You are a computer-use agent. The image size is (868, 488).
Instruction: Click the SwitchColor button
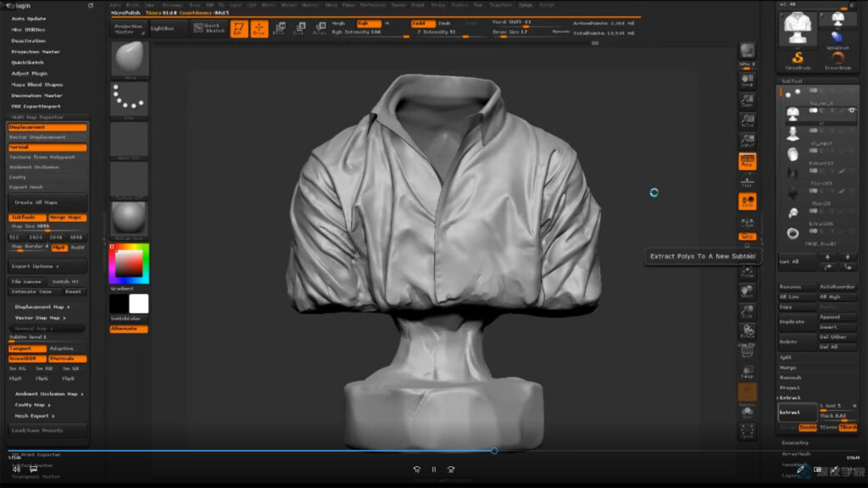(x=129, y=319)
